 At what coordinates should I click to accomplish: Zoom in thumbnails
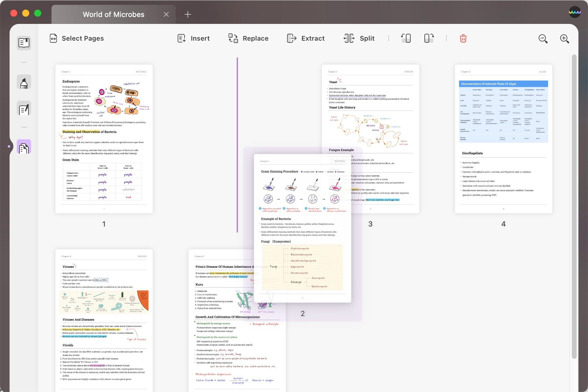tap(564, 39)
